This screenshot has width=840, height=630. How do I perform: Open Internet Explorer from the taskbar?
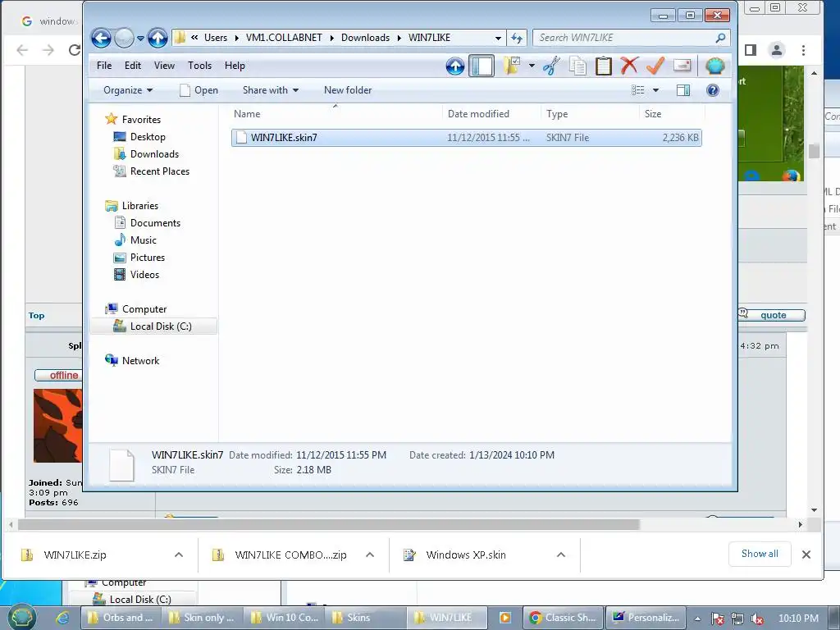pyautogui.click(x=62, y=618)
